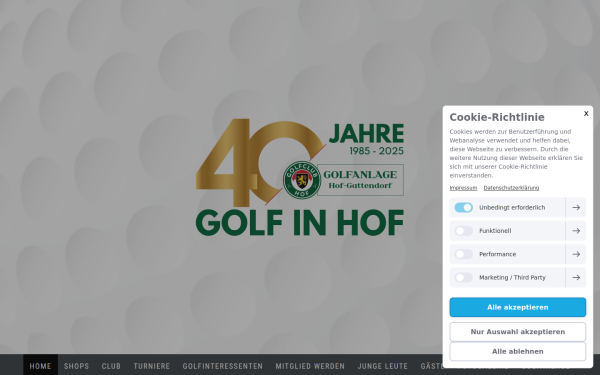
Task: Click the Cookie-Richtlinie heading
Action: (497, 117)
